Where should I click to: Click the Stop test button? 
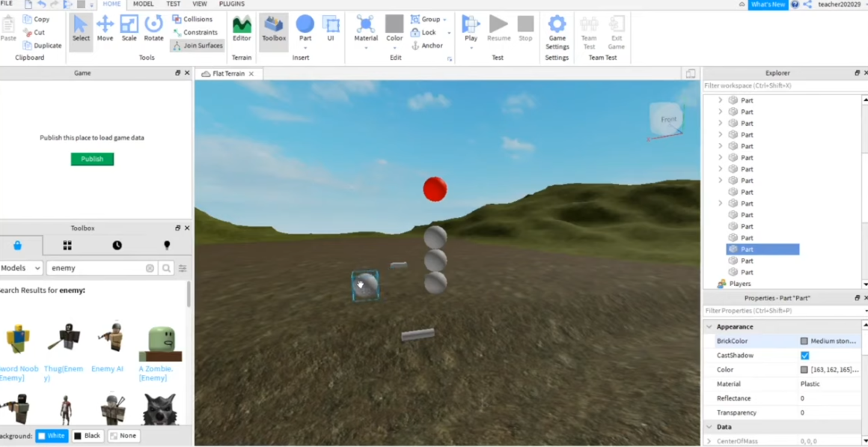[x=525, y=28]
